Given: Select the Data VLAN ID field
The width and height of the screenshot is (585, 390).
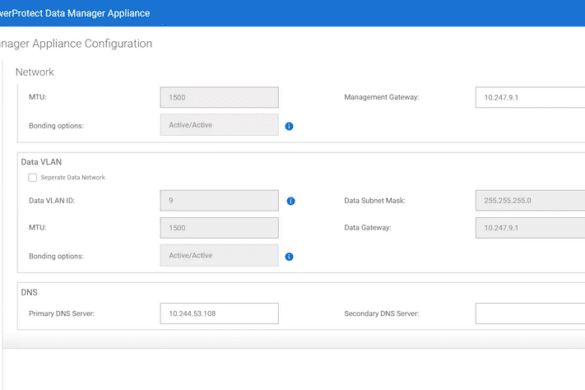Looking at the screenshot, I should 219,201.
